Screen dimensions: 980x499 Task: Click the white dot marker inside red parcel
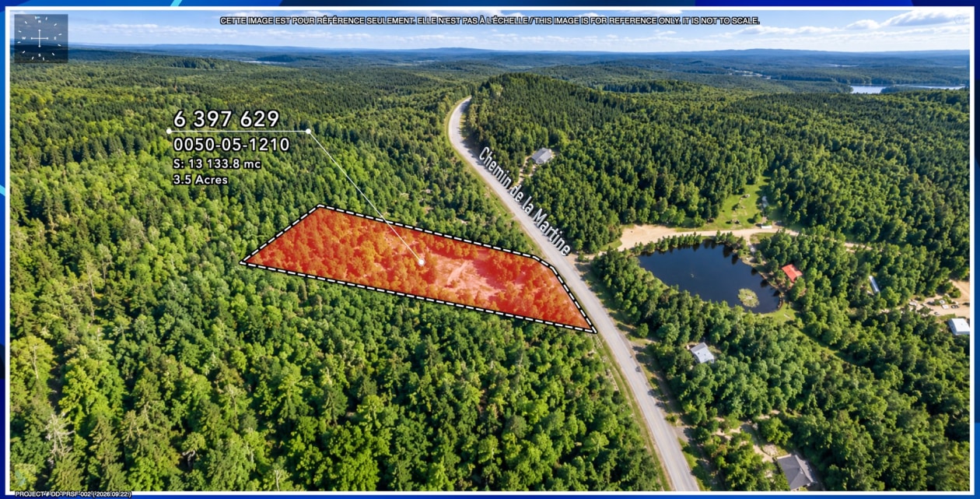422,262
